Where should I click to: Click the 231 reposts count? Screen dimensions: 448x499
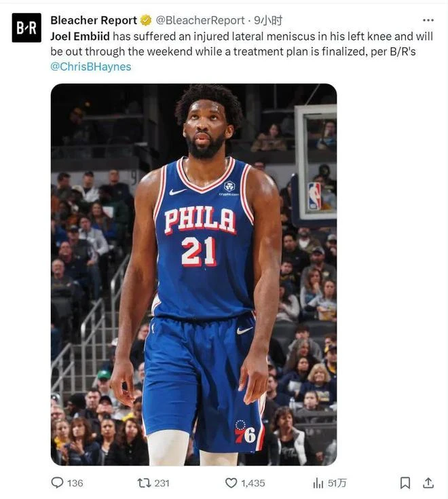(162, 483)
